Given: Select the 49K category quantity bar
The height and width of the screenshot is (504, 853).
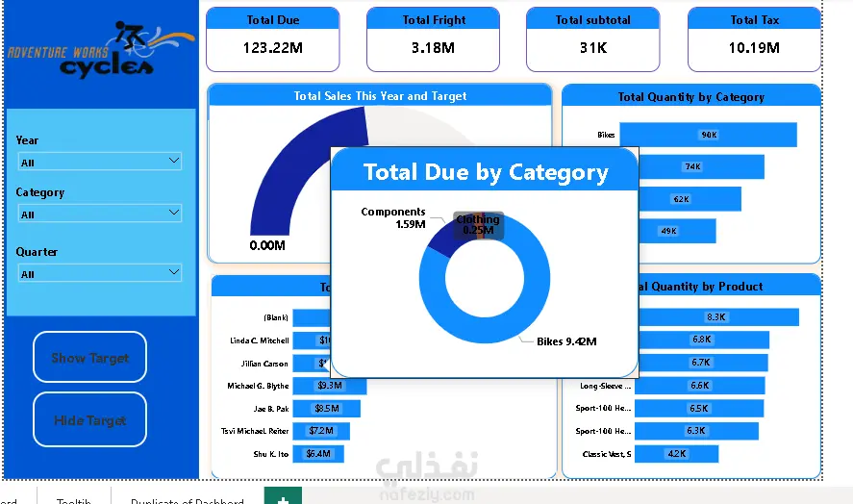Looking at the screenshot, I should [x=677, y=231].
